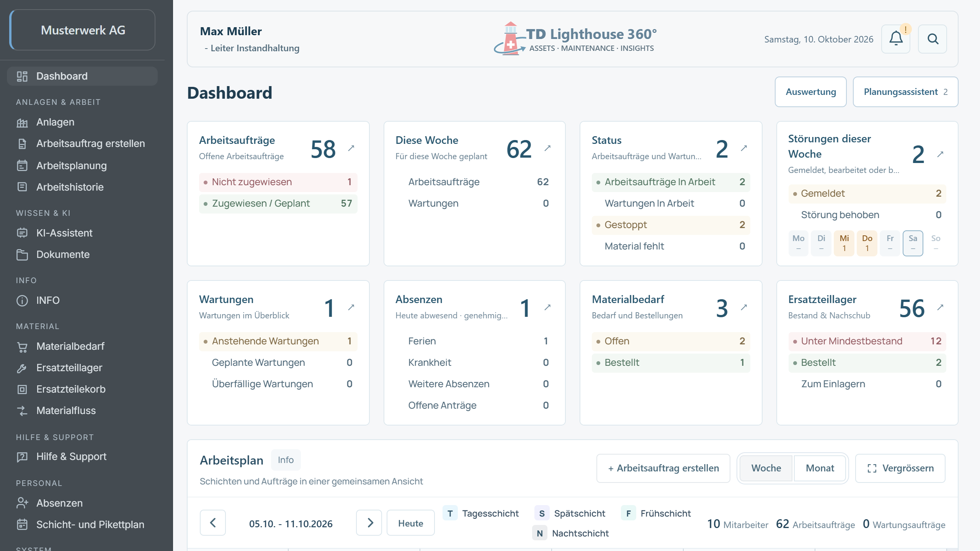980x551 pixels.
Task: Open Arbeitsauftrag erstellen in sidebar
Action: pyautogui.click(x=82, y=143)
